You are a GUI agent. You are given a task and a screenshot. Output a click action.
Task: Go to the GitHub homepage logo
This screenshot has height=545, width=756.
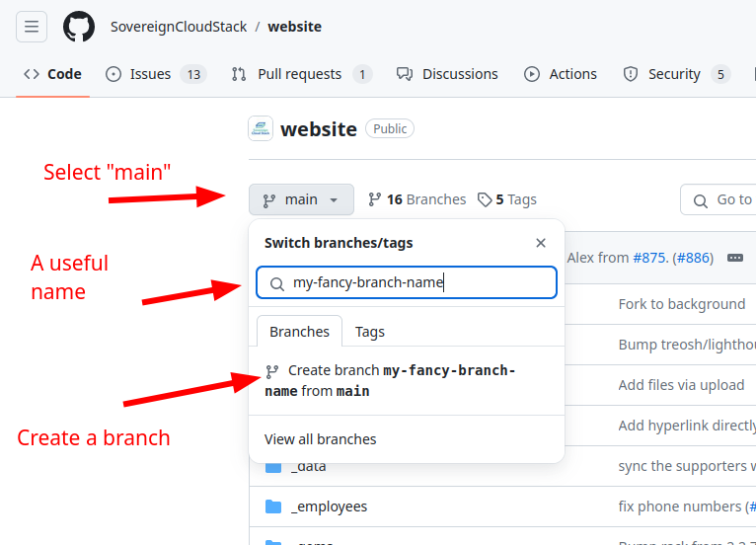(x=79, y=27)
